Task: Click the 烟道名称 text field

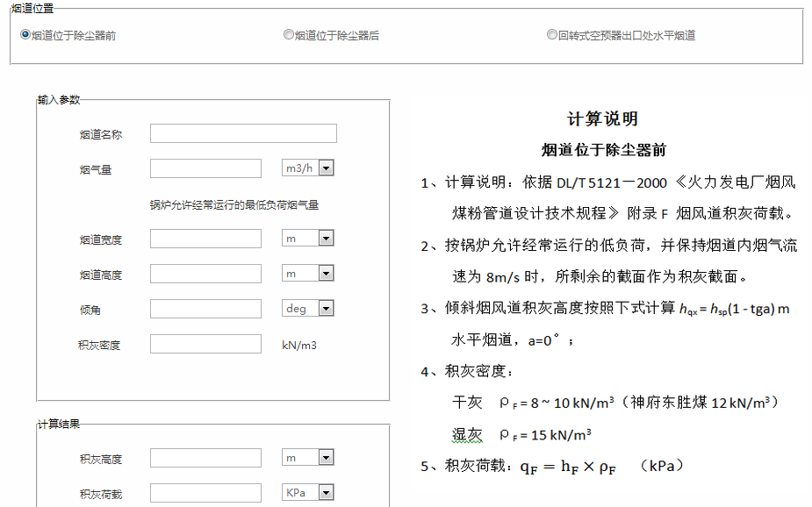Action: [x=243, y=133]
